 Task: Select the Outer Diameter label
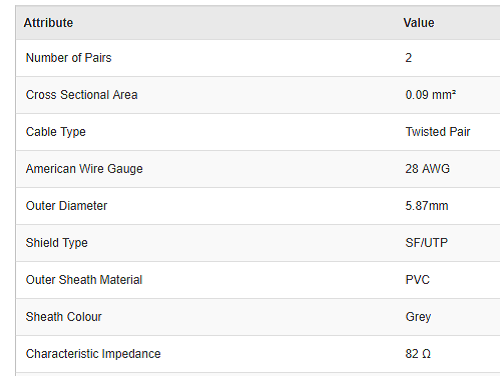(66, 206)
